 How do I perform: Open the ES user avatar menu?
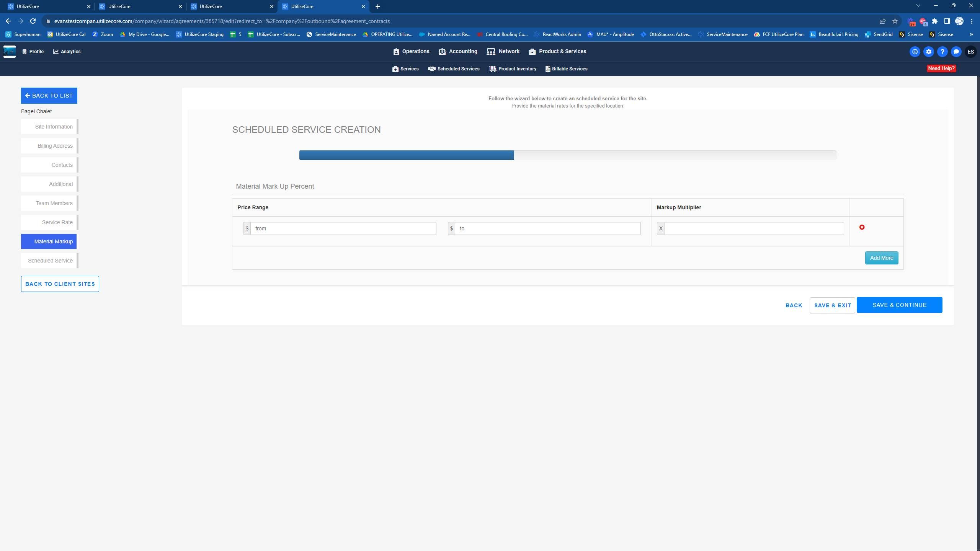click(x=970, y=52)
